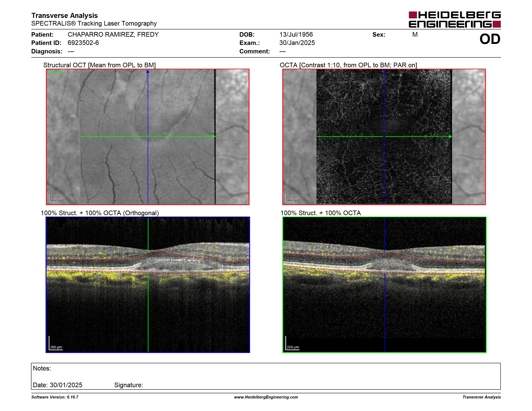Click the Date: 30/01/2025 text
The width and height of the screenshot is (532, 411).
[57, 385]
